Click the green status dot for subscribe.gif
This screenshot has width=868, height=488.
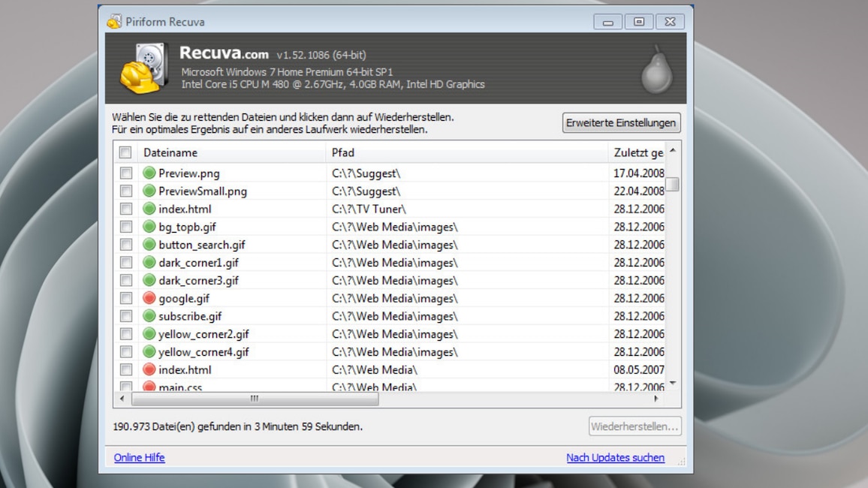[x=149, y=316]
